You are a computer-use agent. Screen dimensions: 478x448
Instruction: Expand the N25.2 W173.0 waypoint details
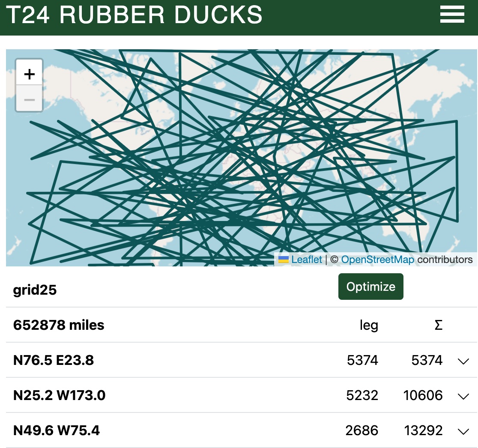463,396
